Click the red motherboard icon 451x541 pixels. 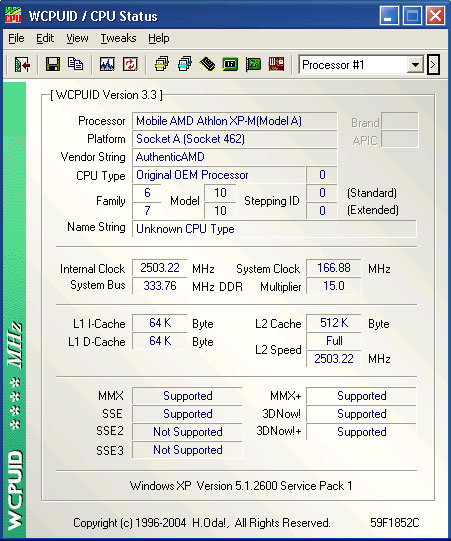point(276,65)
